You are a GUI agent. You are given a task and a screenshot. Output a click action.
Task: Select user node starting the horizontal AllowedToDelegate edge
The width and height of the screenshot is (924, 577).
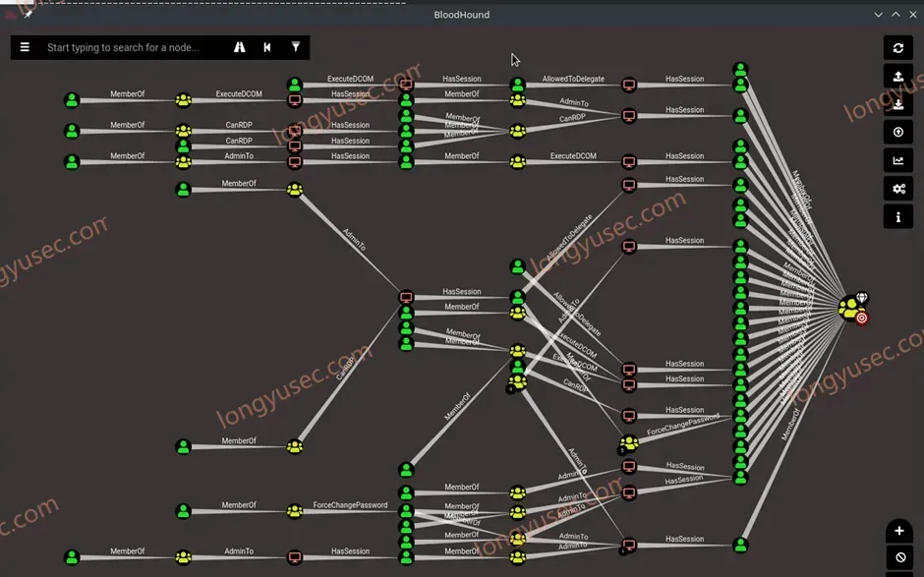[x=517, y=85]
